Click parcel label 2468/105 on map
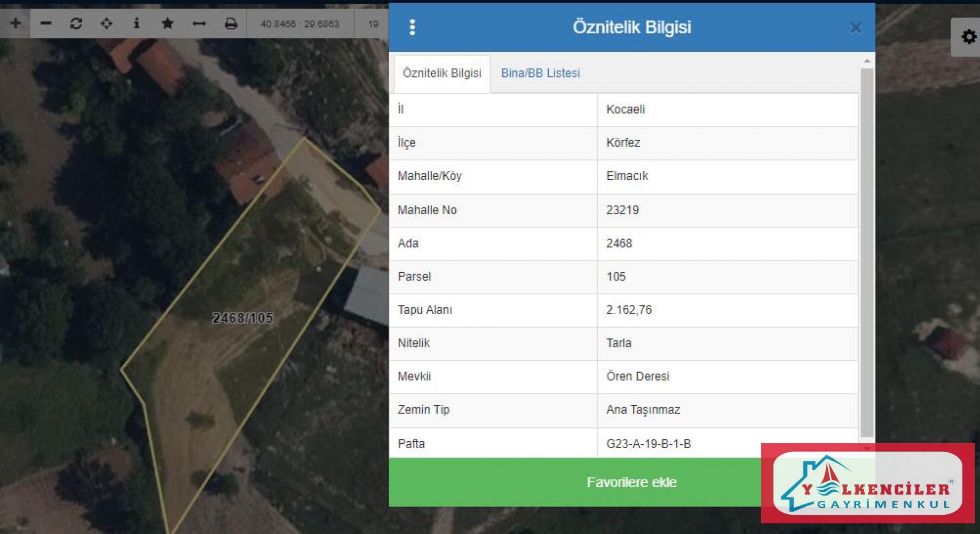Image resolution: width=980 pixels, height=534 pixels. pyautogui.click(x=243, y=318)
